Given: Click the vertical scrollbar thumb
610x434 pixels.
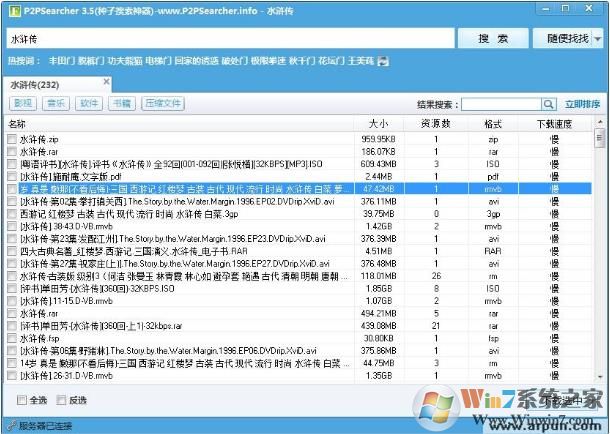Looking at the screenshot, I should 600,138.
